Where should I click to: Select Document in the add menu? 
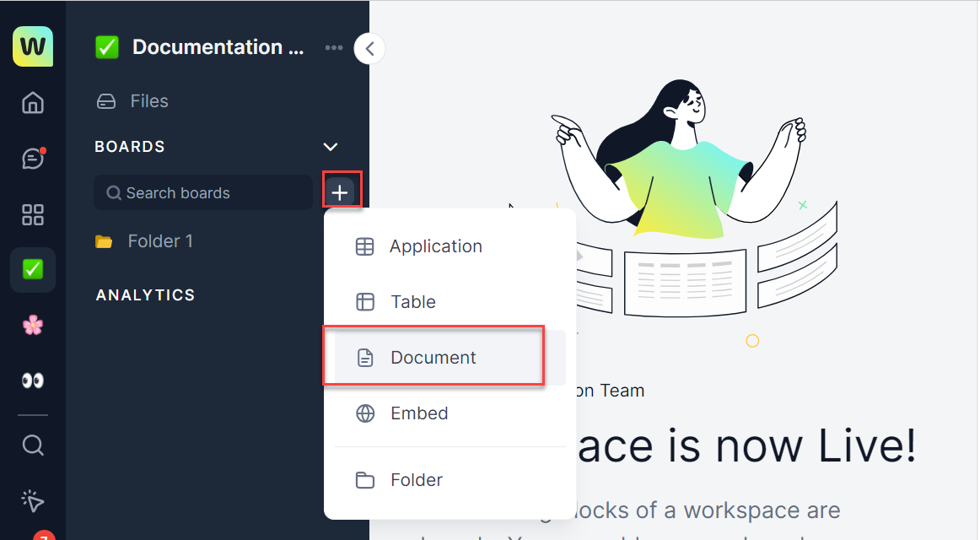(433, 358)
